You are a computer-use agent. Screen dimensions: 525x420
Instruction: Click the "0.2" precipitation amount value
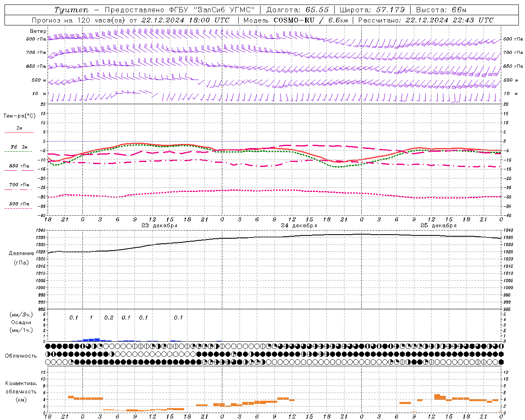(x=109, y=318)
